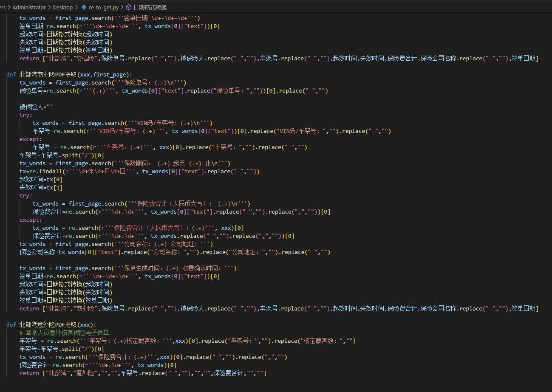Click the first_page.search 保单生成时间 line
The image size is (552, 392).
[128, 268]
